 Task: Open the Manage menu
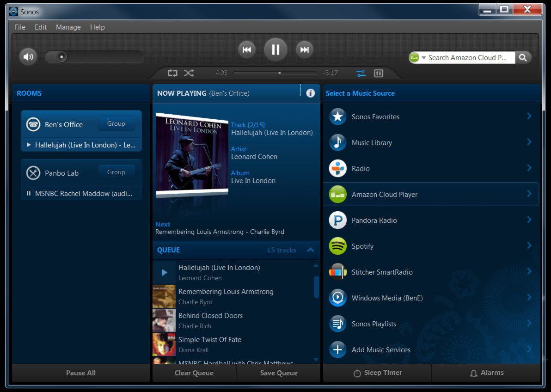68,27
